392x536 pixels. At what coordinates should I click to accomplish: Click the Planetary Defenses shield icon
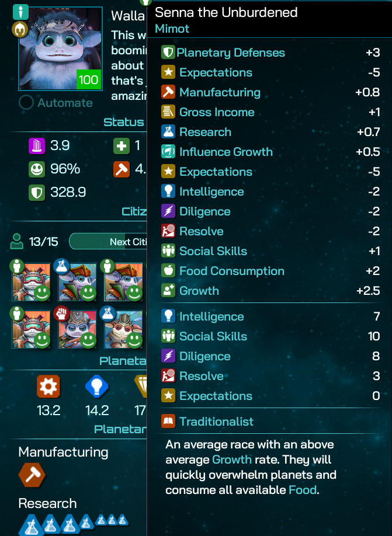pos(168,53)
